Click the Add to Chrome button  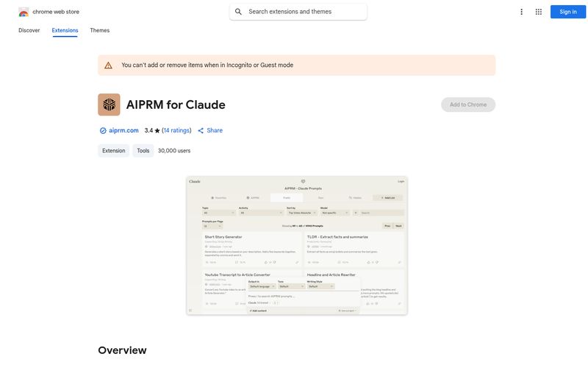[468, 104]
